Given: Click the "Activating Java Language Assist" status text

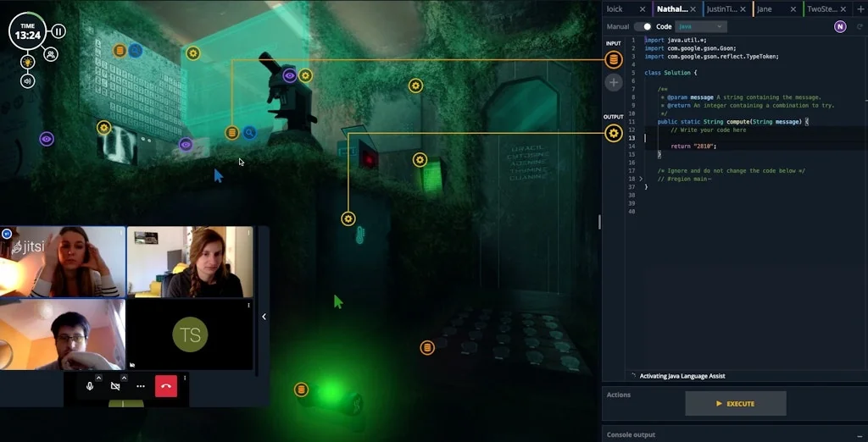Looking at the screenshot, I should coord(682,376).
